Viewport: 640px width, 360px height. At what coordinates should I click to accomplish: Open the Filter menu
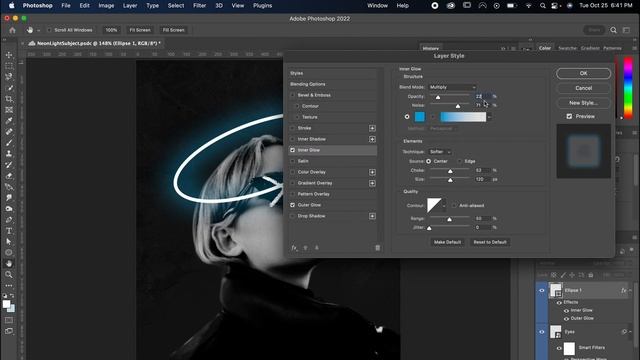pyautogui.click(x=199, y=6)
